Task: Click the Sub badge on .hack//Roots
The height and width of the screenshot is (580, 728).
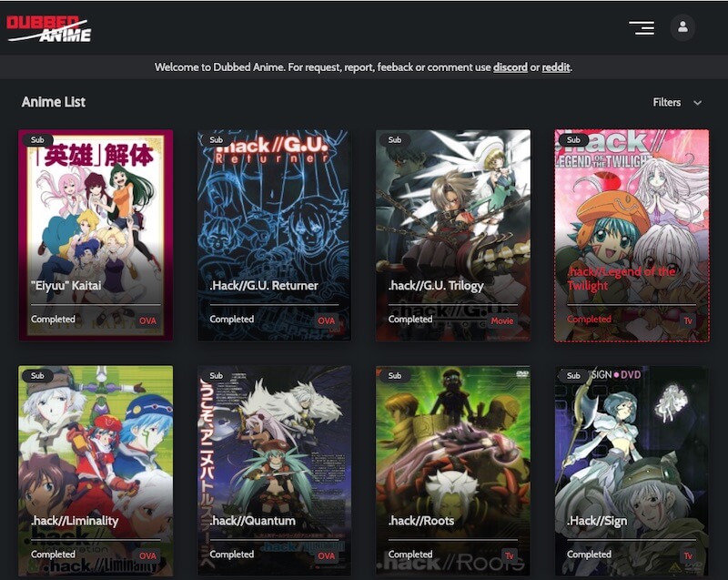Action: (395, 376)
